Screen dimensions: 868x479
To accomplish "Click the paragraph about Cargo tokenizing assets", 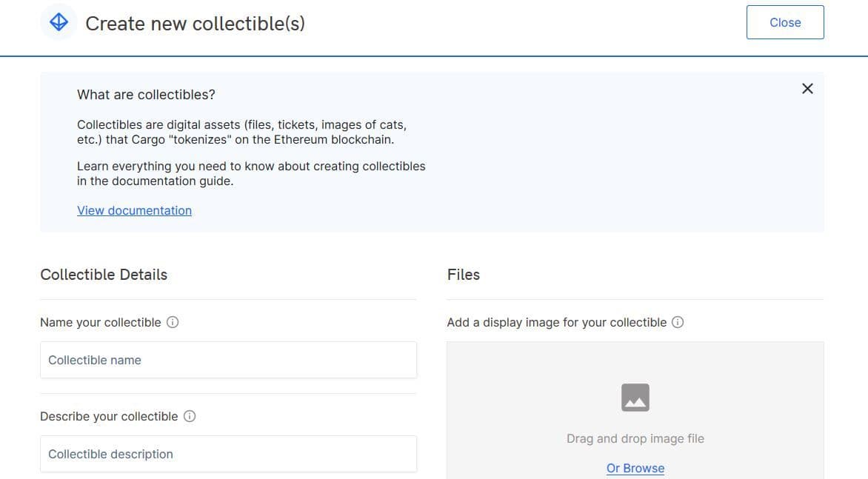I will [x=241, y=132].
